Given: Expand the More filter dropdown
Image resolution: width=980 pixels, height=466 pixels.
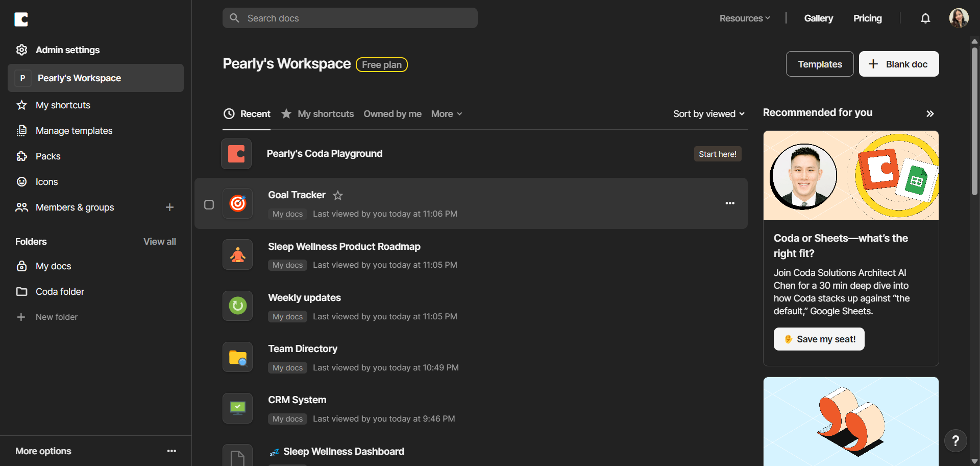Looking at the screenshot, I should point(447,114).
